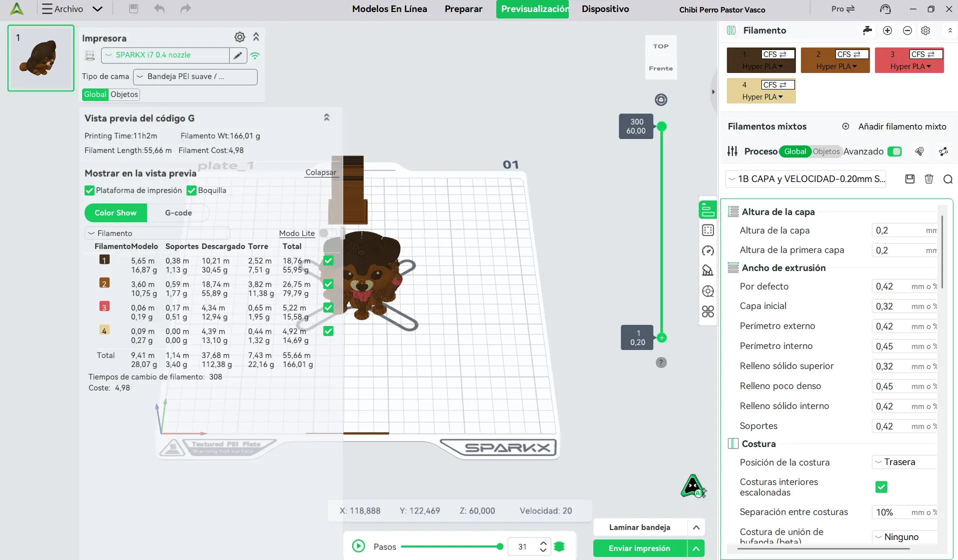Uncheck Costuras interiores escalonadas
Viewport: 958px width, 560px height.
[x=881, y=487]
